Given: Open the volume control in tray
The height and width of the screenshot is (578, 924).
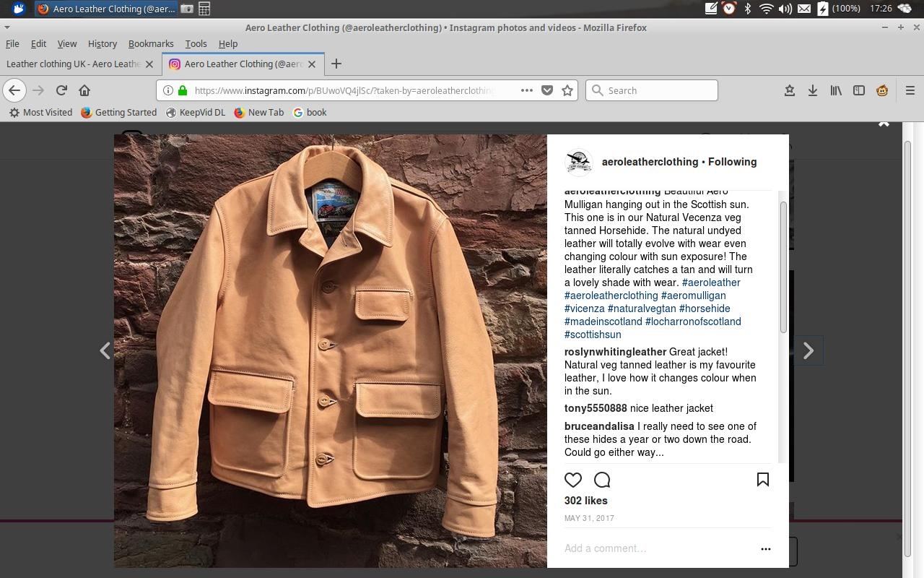Looking at the screenshot, I should 785,9.
